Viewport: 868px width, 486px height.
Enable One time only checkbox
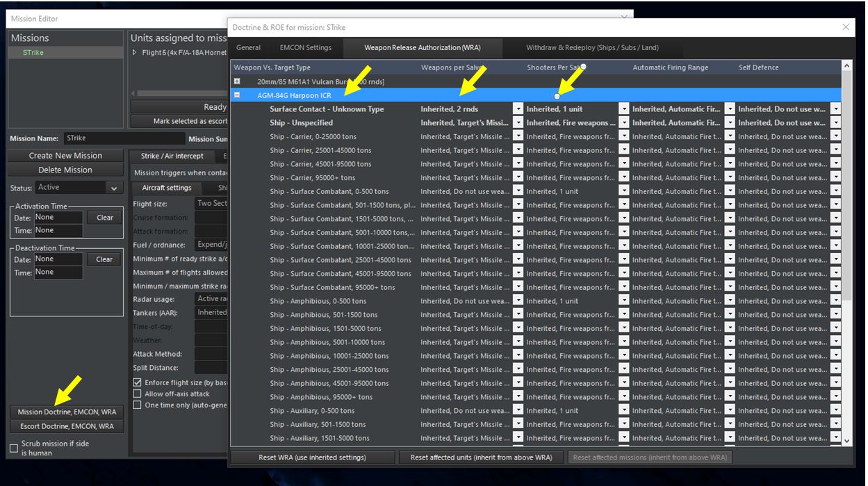pos(137,405)
